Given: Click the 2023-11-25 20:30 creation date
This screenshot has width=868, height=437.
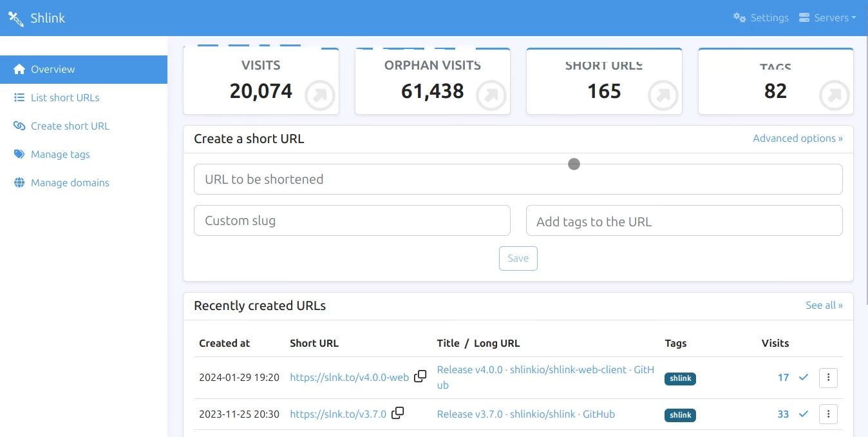Looking at the screenshot, I should tap(239, 414).
